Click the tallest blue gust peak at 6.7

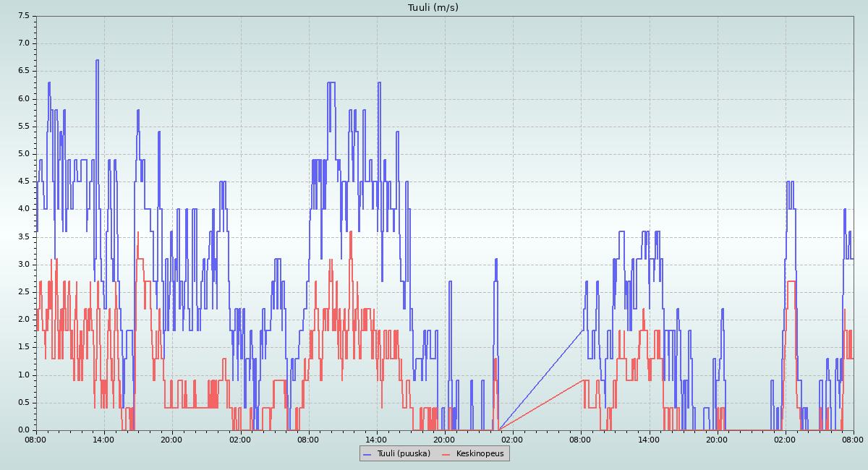click(x=97, y=61)
